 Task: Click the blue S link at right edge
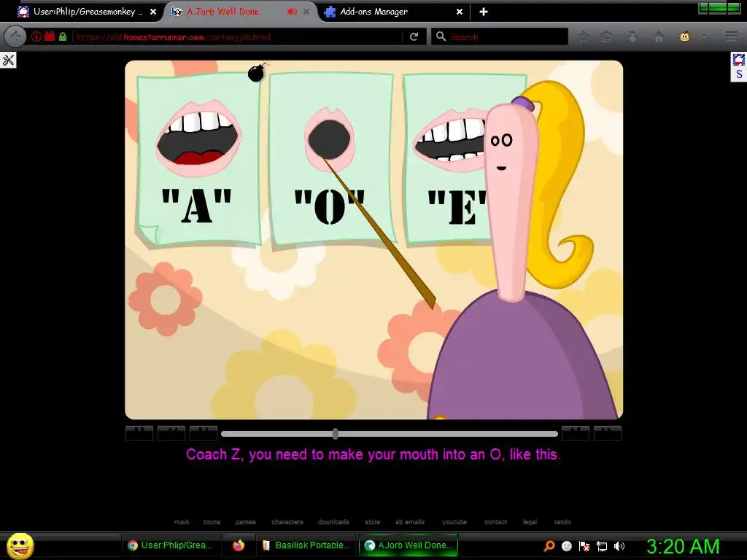coord(739,74)
